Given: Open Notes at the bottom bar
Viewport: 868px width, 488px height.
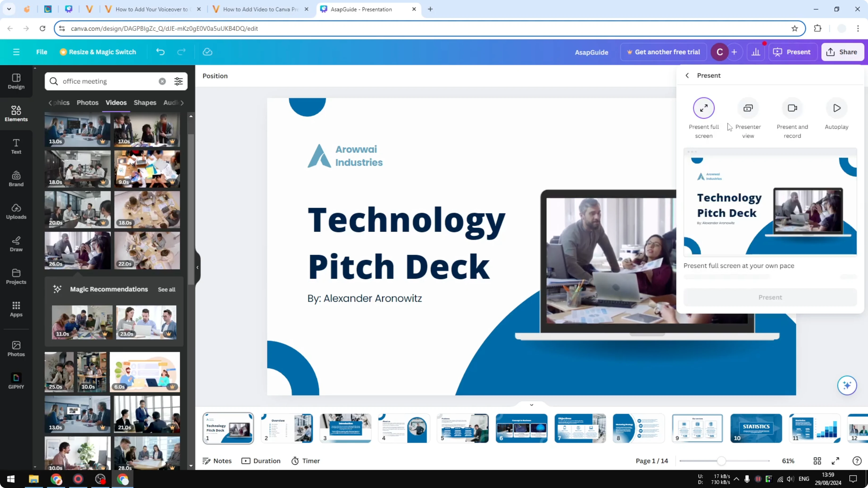Looking at the screenshot, I should pyautogui.click(x=217, y=461).
